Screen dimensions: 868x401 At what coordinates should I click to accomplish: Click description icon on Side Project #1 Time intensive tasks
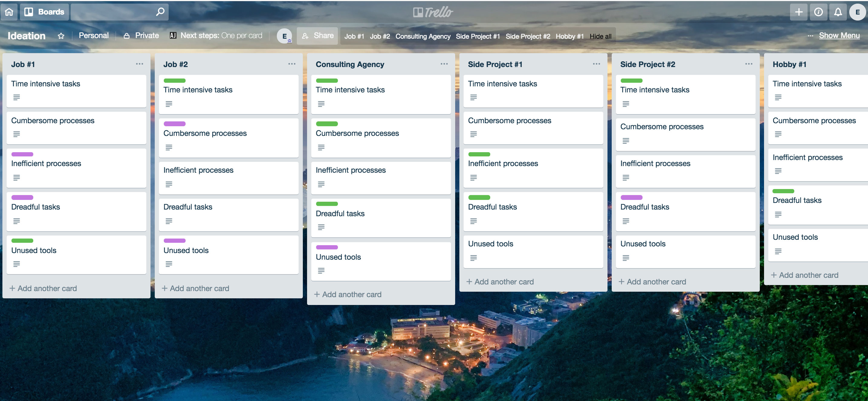pyautogui.click(x=473, y=97)
